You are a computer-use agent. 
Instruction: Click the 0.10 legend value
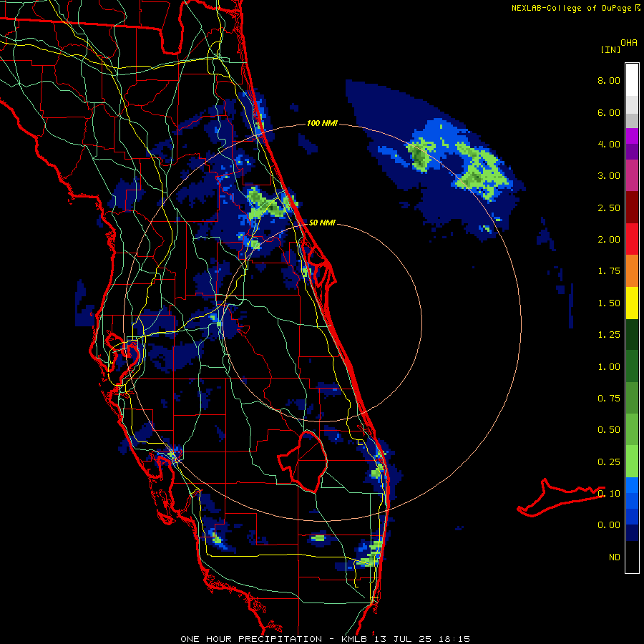pyautogui.click(x=609, y=494)
